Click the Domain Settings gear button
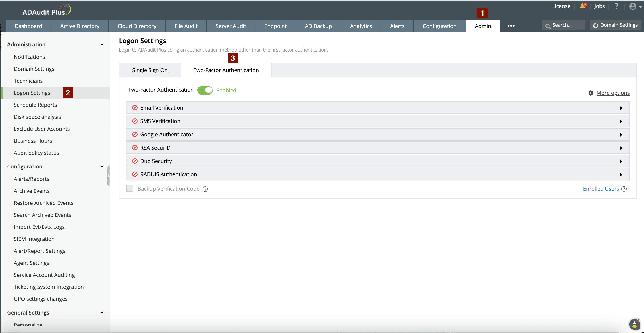Screen dimensions: 644x333 point(615,25)
